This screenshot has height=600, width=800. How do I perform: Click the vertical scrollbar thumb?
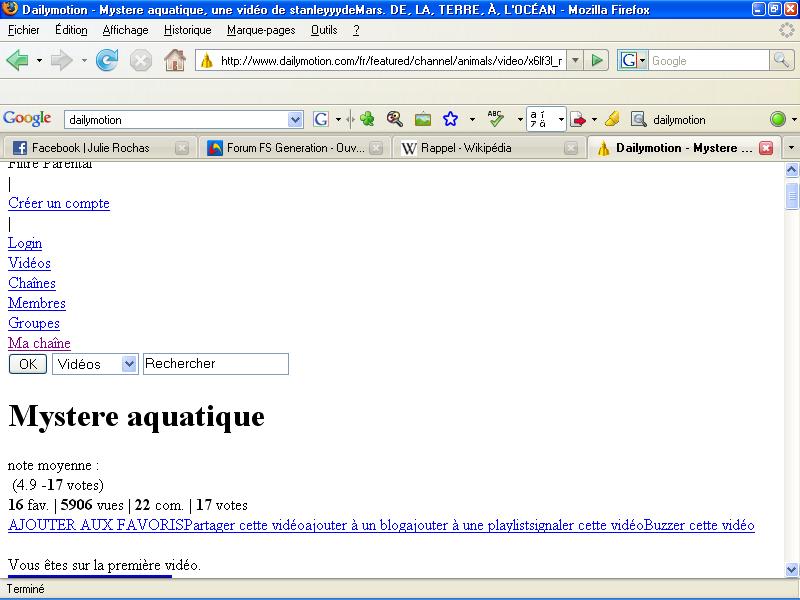tap(791, 196)
